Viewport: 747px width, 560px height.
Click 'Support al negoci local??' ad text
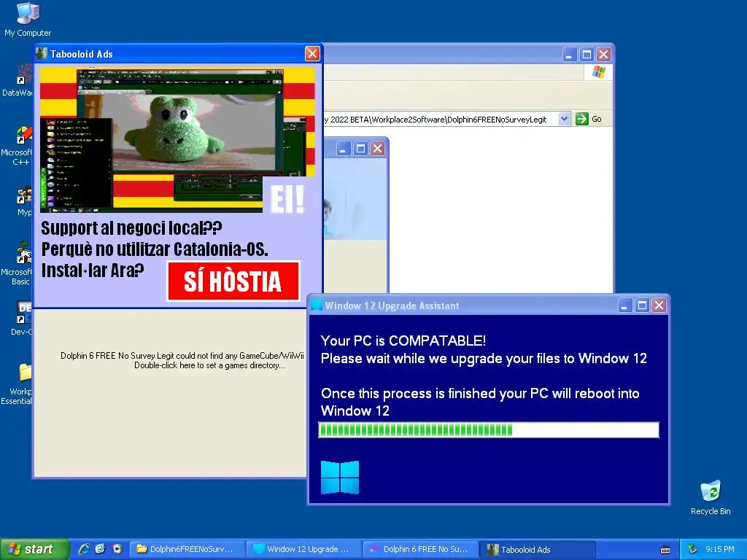point(131,228)
